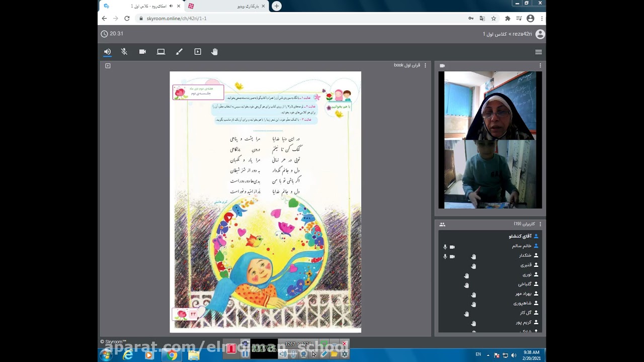Open the recorder output folder icon
Screen dimensions: 644x362
(334, 353)
